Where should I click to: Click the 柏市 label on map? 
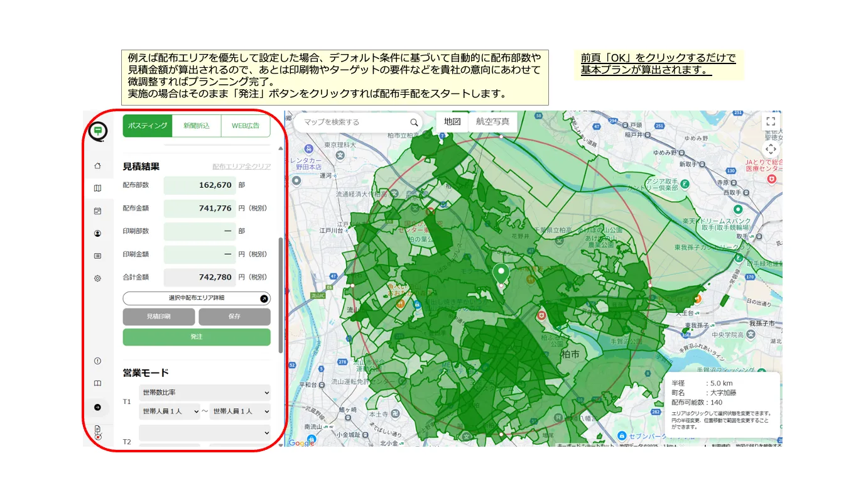[x=571, y=354]
